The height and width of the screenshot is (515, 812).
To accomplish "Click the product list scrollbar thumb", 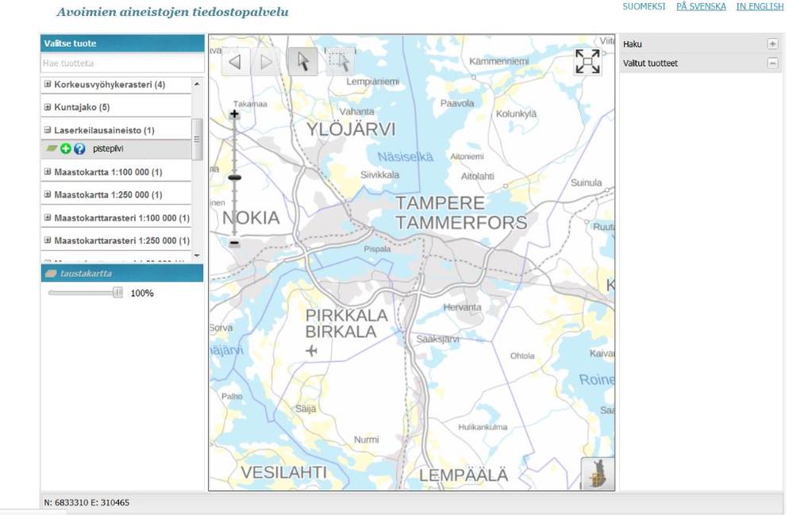I will pos(197,139).
